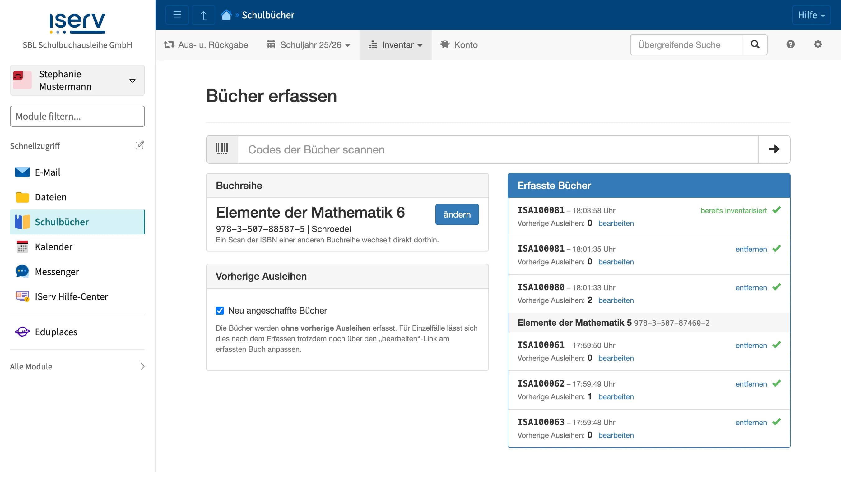Open Dateien module in sidebar

click(77, 197)
